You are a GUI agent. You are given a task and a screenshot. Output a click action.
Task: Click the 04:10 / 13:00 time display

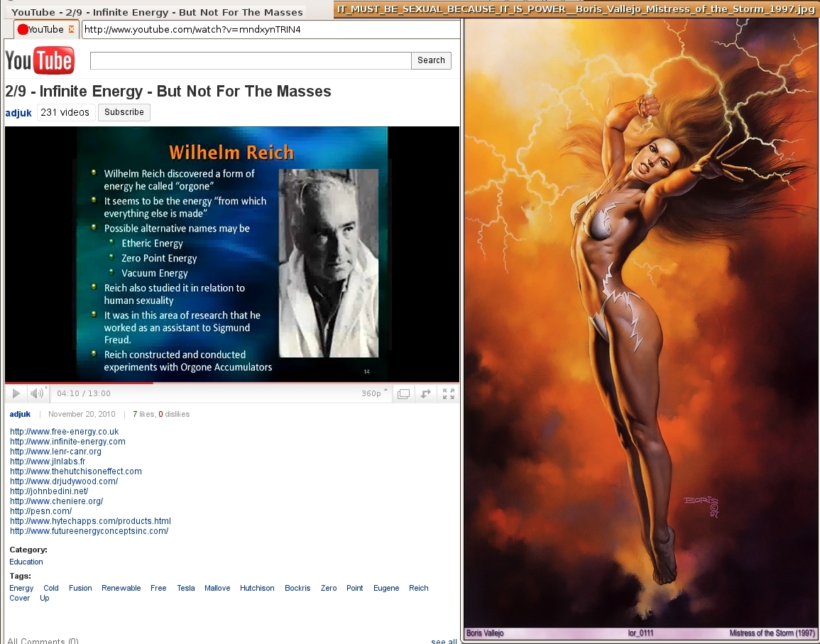click(84, 393)
